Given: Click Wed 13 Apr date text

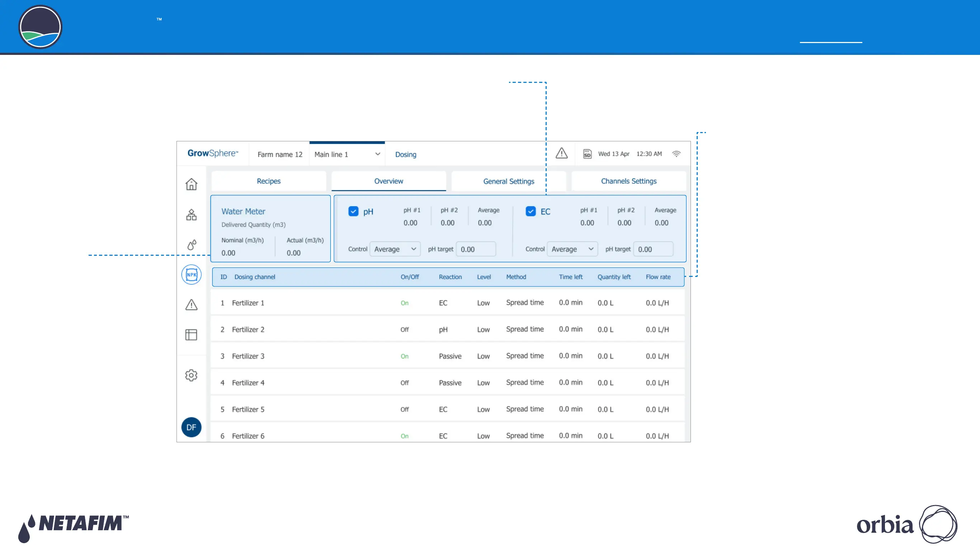Looking at the screenshot, I should coord(614,154).
